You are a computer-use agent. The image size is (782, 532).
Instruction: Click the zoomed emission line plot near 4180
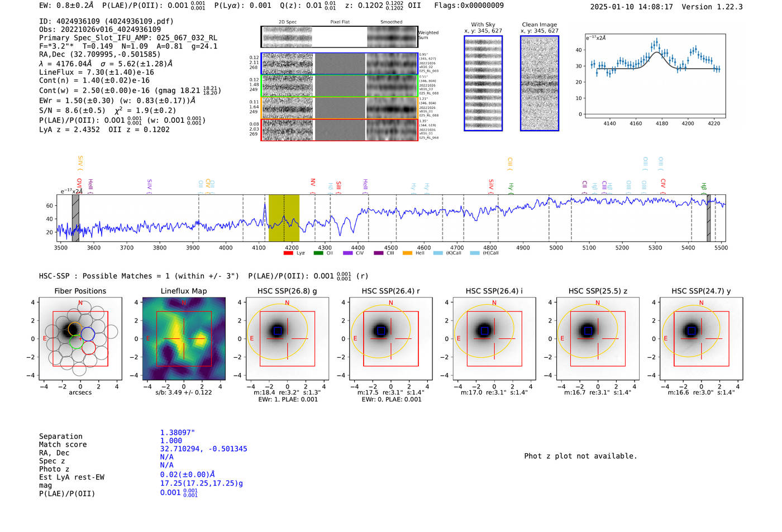[655, 76]
